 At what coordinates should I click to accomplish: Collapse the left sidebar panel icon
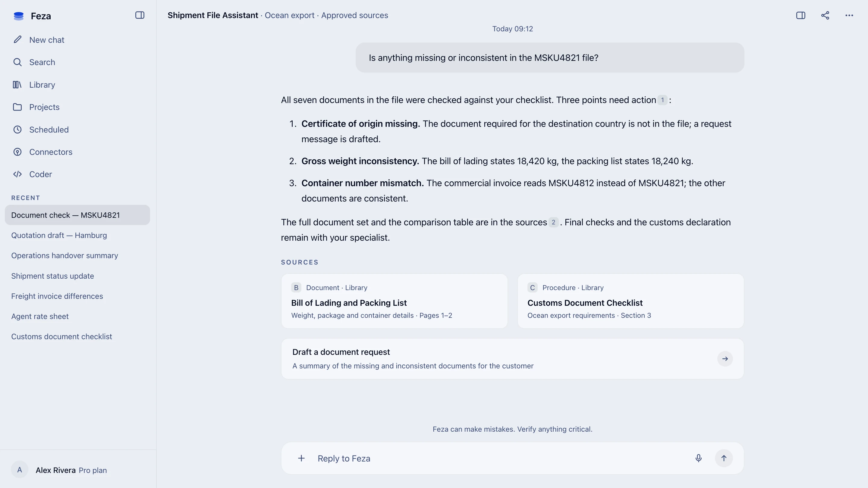pyautogui.click(x=140, y=15)
